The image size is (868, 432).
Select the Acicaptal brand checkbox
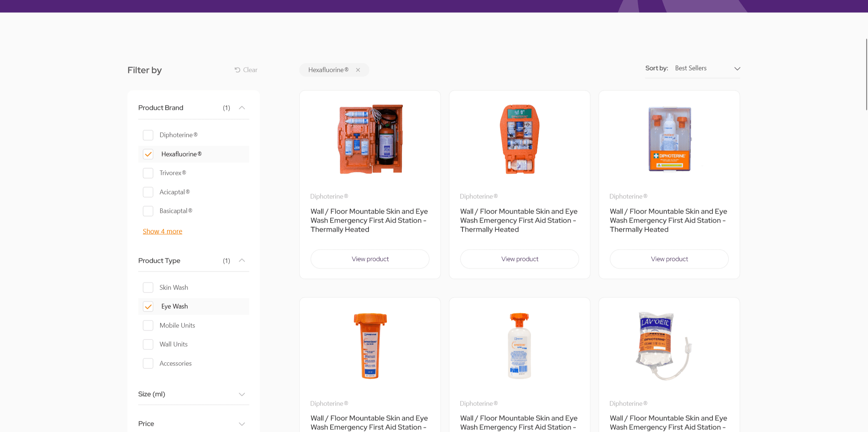148,192
